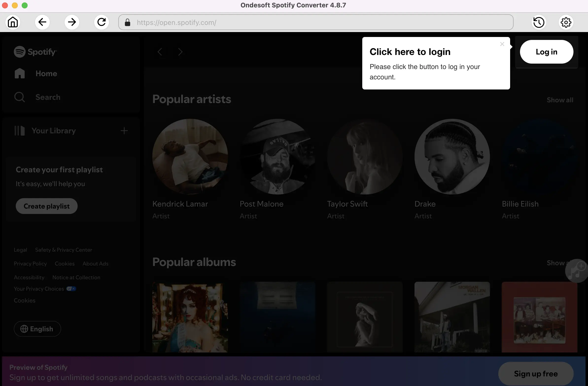
Task: Click the browser back arrow
Action: click(42, 22)
